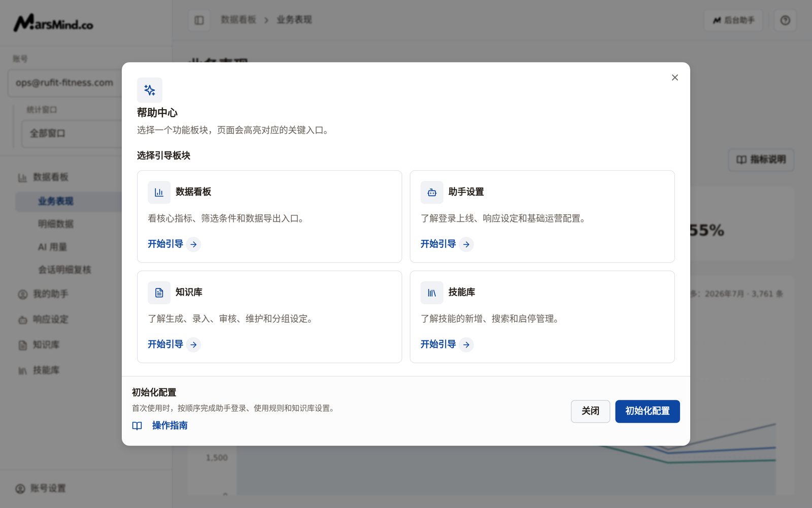Open 后台助手 in the top bar
Image resolution: width=812 pixels, height=508 pixels.
click(733, 20)
